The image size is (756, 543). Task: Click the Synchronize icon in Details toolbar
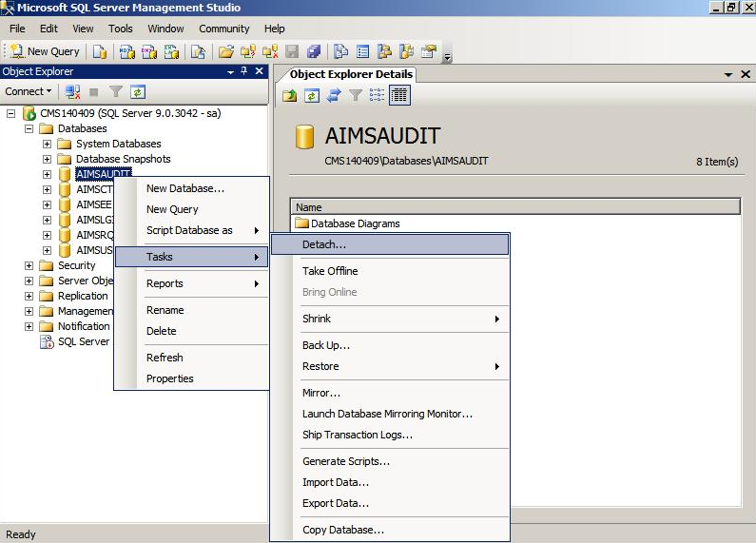click(x=334, y=95)
